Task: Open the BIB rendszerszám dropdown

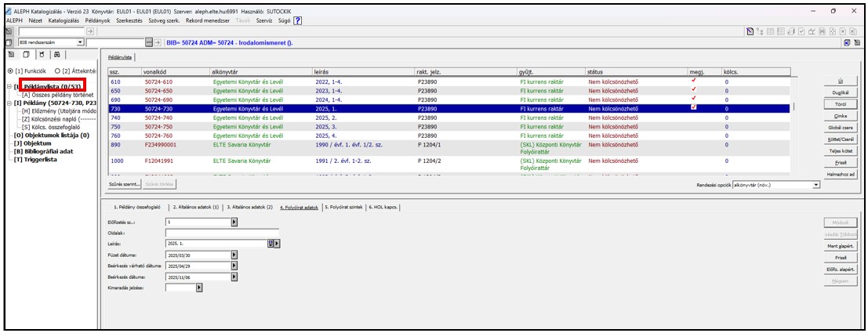Action: [x=80, y=42]
